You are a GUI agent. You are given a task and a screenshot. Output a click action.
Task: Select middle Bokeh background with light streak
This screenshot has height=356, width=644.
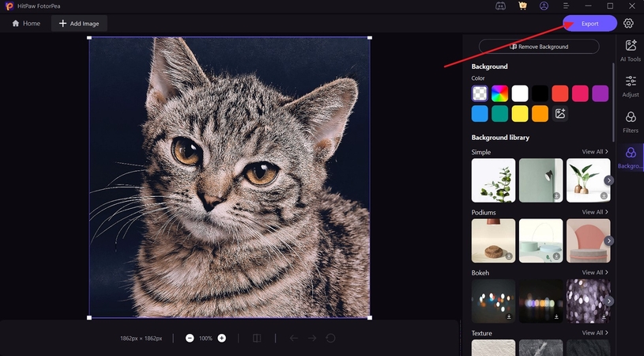541,301
